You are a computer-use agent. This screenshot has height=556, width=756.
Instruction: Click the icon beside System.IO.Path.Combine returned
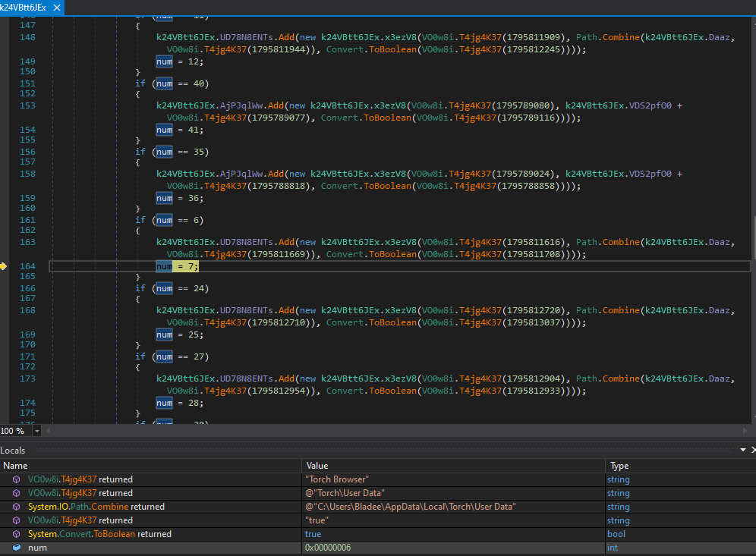pyautogui.click(x=17, y=507)
